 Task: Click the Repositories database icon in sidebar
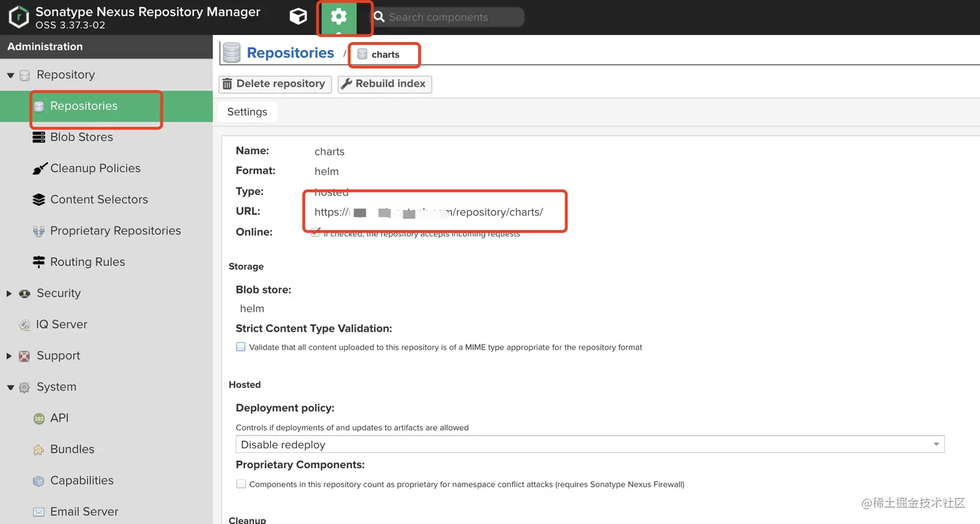39,106
